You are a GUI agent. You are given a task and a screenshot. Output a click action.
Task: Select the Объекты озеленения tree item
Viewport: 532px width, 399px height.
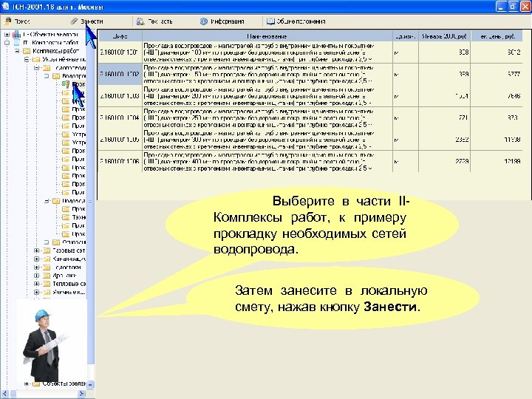[64, 383]
